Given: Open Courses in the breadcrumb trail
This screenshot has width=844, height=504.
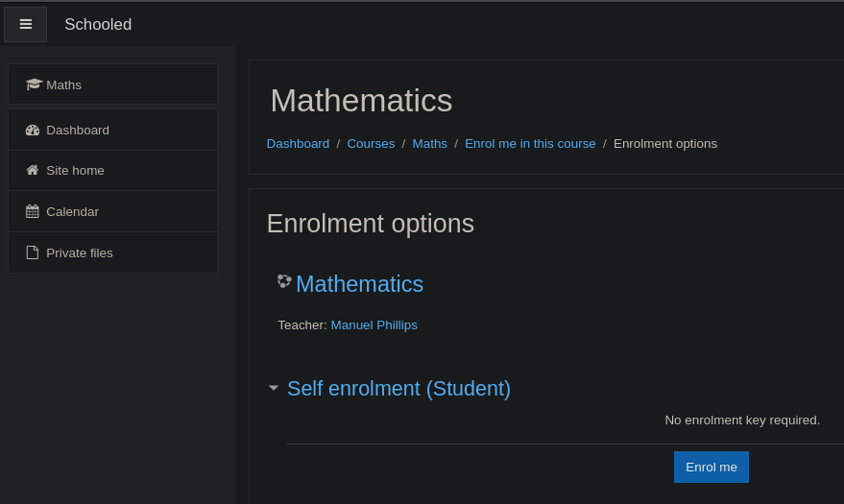Looking at the screenshot, I should pos(371,144).
